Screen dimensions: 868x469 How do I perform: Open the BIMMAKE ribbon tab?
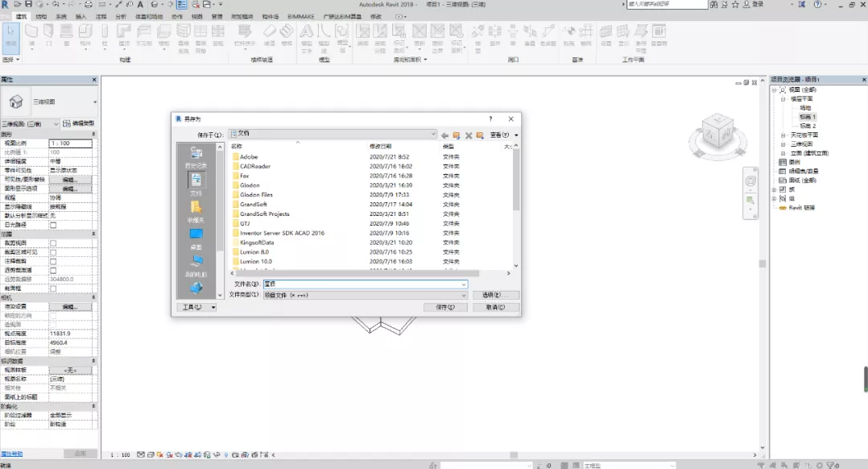tap(300, 17)
